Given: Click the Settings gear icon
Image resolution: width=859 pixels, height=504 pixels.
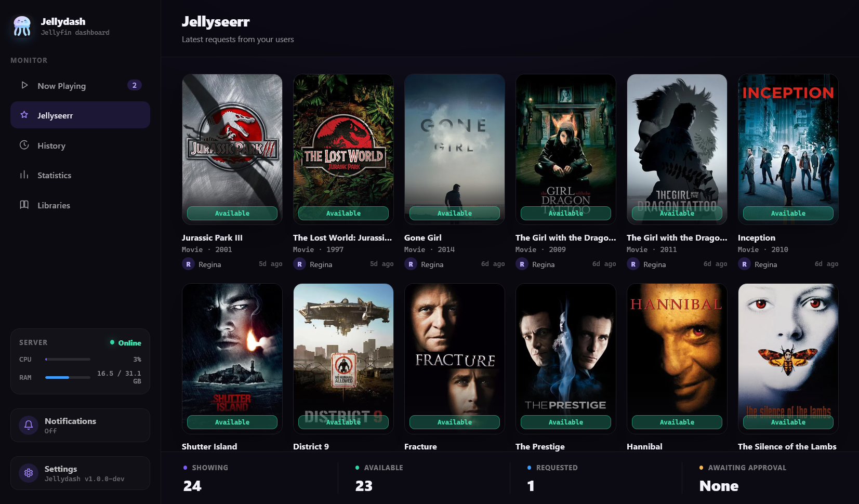Looking at the screenshot, I should 29,473.
